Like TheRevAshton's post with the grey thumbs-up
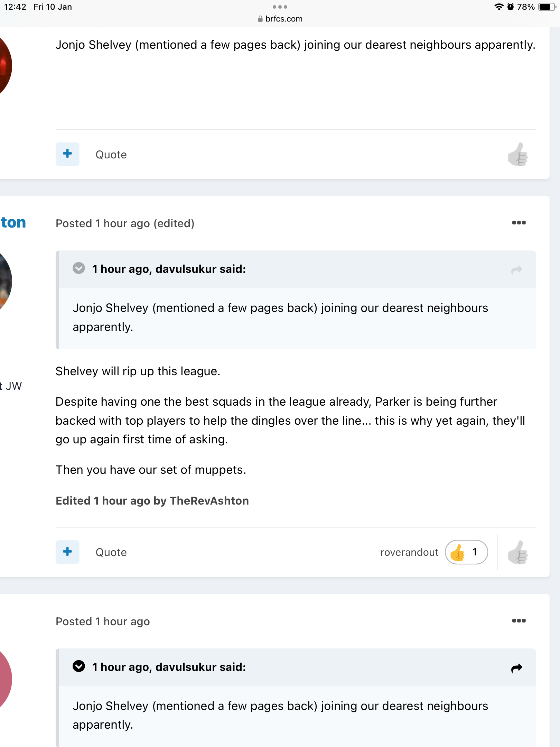This screenshot has height=747, width=560. [x=517, y=552]
